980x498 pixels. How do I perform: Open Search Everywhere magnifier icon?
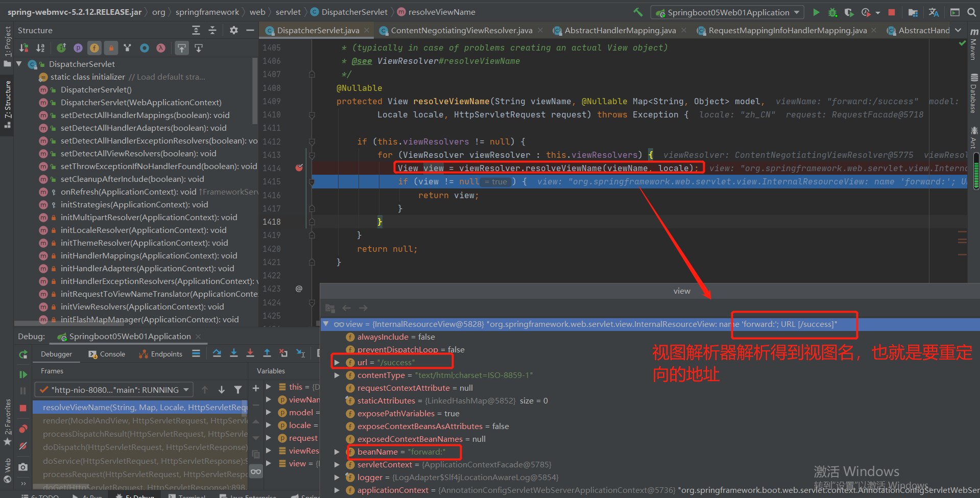971,12
